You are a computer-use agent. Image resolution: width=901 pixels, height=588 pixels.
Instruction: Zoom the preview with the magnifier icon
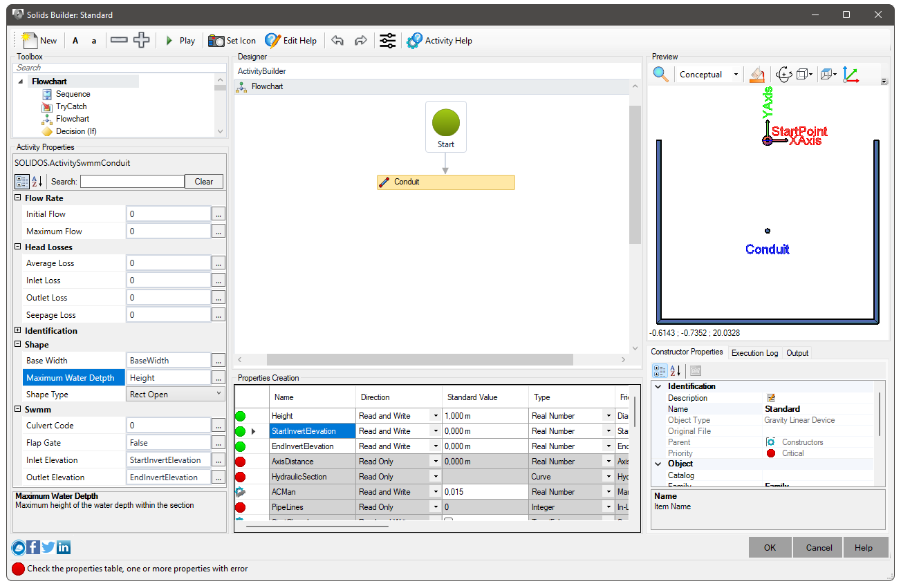click(x=661, y=74)
